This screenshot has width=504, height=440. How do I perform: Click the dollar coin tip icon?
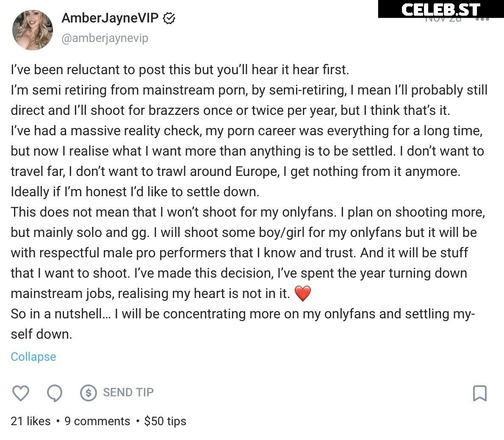[x=89, y=393]
